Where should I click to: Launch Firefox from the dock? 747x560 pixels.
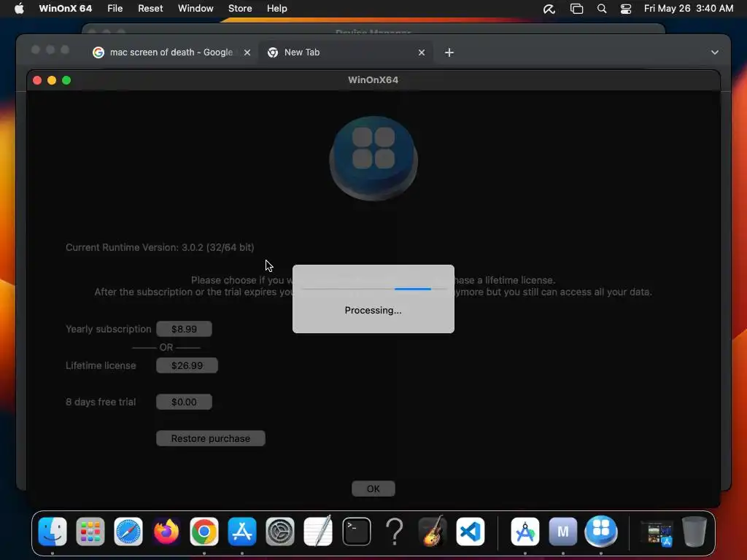point(166,532)
